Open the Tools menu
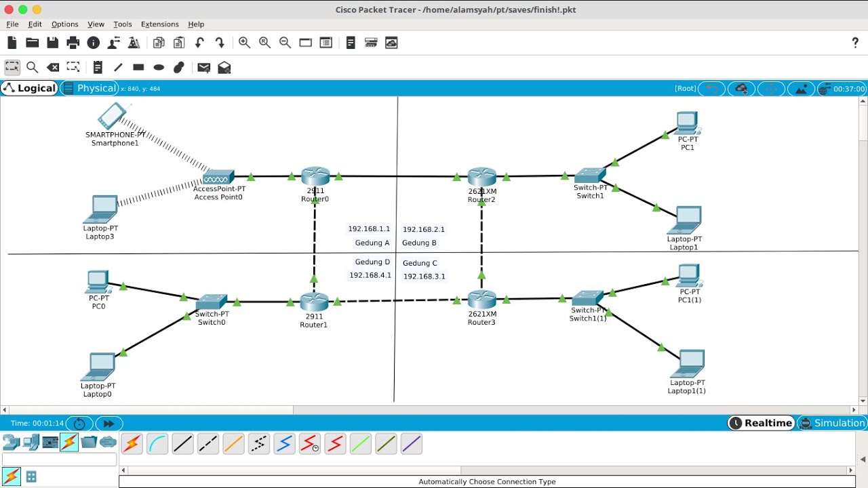Screen dimensions: 868x488 123,24
